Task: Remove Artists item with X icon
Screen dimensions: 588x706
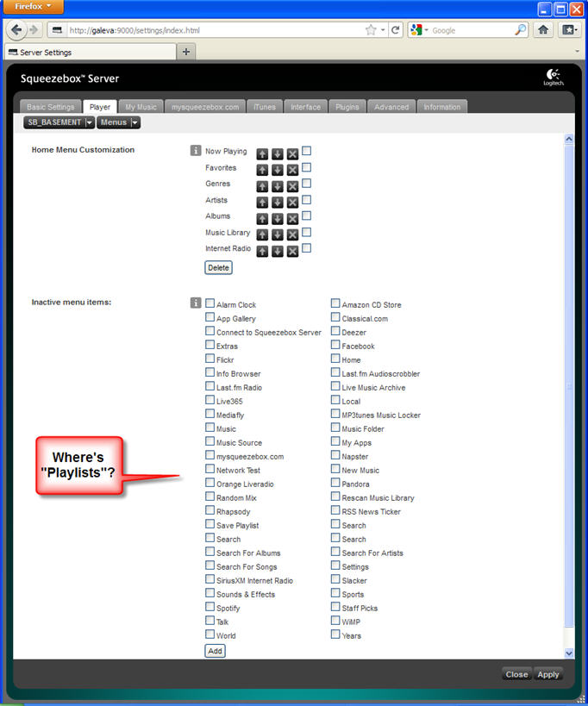Action: (292, 202)
